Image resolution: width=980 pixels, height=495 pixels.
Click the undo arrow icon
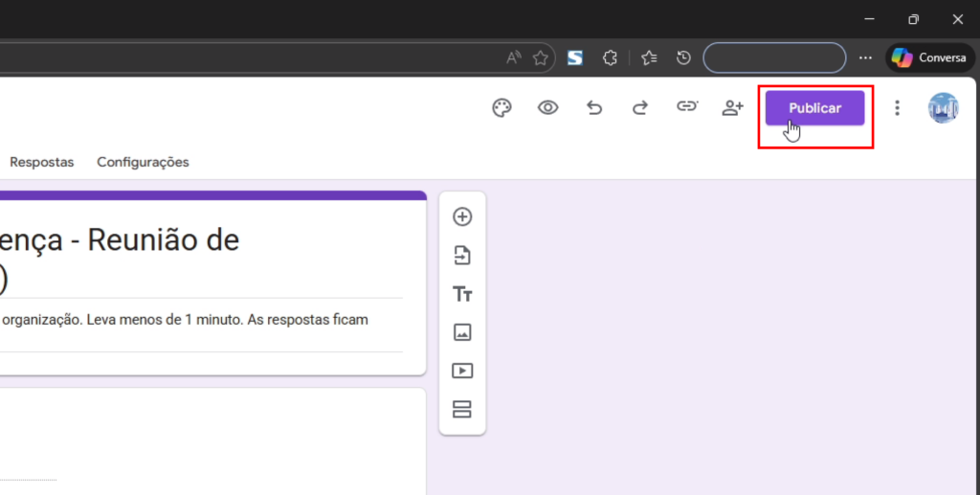[x=594, y=108]
